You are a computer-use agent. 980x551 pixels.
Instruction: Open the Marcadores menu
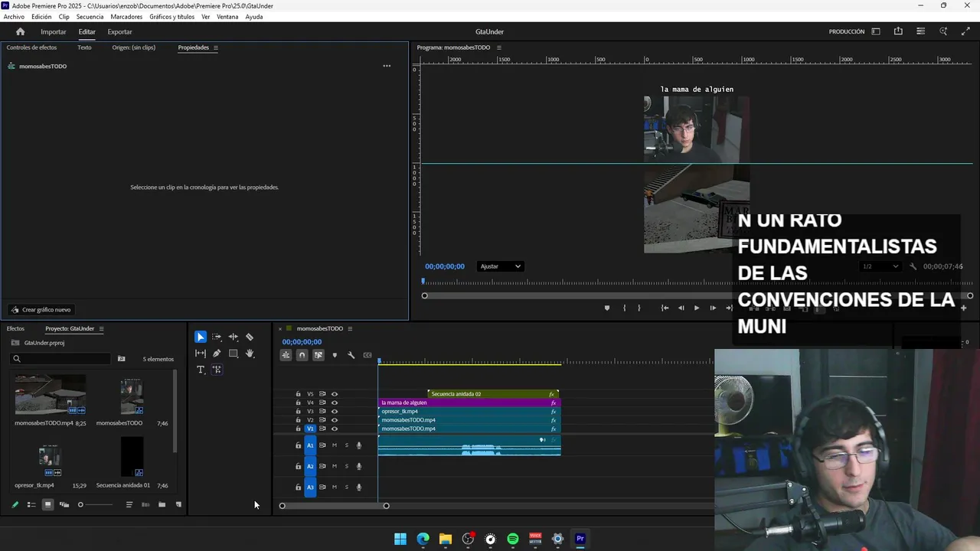(126, 17)
